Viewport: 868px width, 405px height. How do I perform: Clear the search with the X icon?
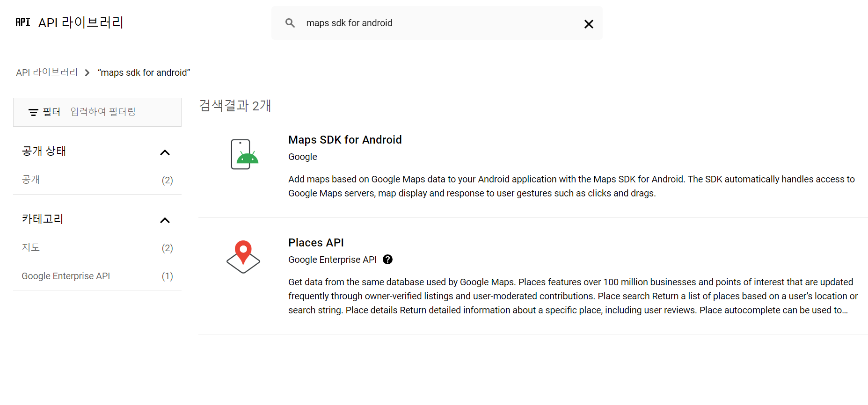coord(589,24)
